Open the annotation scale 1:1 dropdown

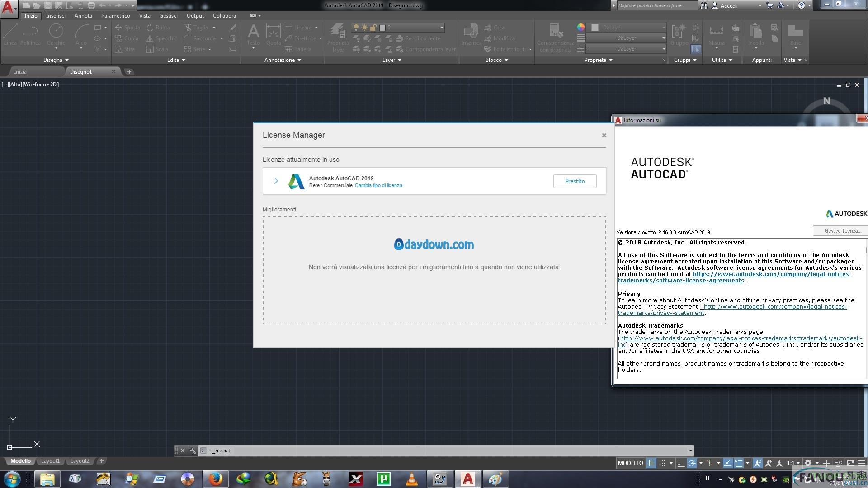pos(793,463)
